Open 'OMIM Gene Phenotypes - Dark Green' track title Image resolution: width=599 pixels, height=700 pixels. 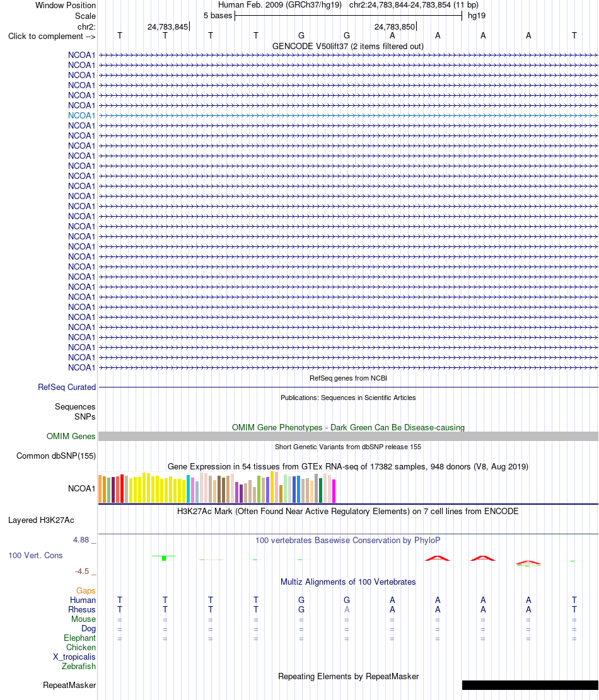pos(348,427)
